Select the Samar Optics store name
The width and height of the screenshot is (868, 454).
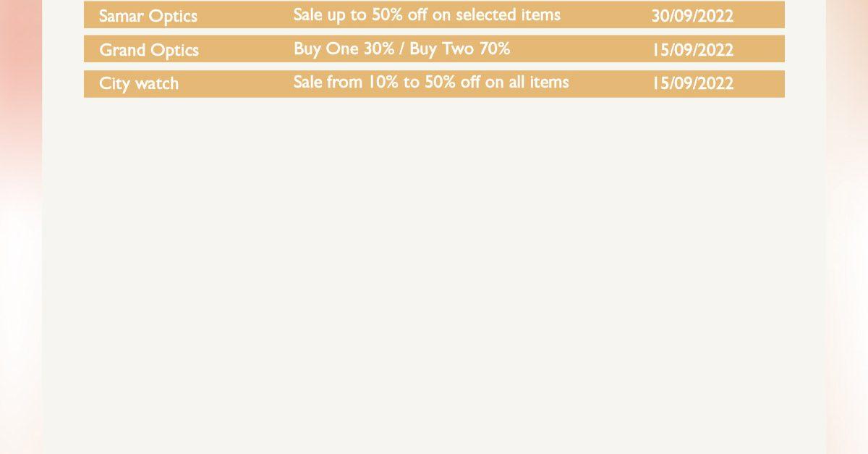[x=148, y=16]
